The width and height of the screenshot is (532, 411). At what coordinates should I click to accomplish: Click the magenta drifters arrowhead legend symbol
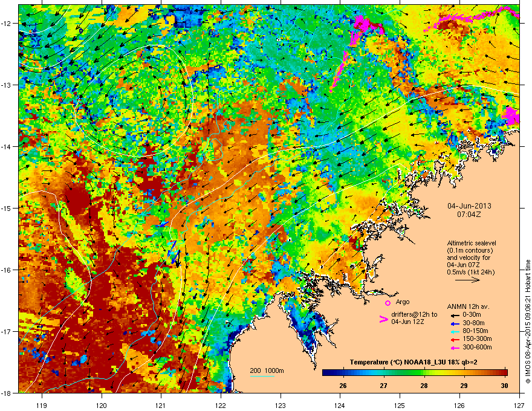pyautogui.click(x=383, y=319)
